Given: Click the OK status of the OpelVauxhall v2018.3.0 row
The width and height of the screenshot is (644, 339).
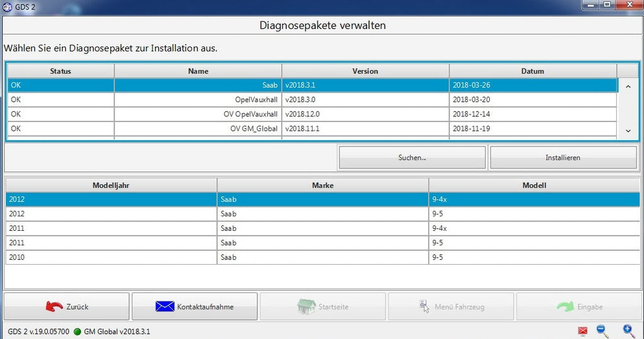Looking at the screenshot, I should coord(60,99).
